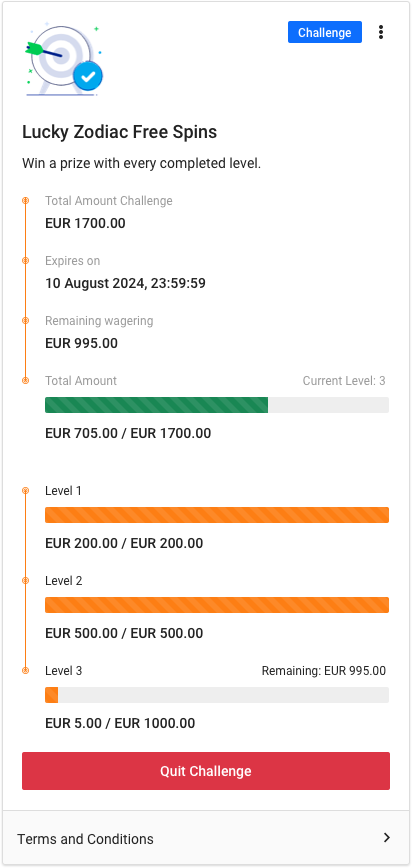412x868 pixels.
Task: Expand Terms and Conditions chevron arrow
Action: (x=387, y=838)
